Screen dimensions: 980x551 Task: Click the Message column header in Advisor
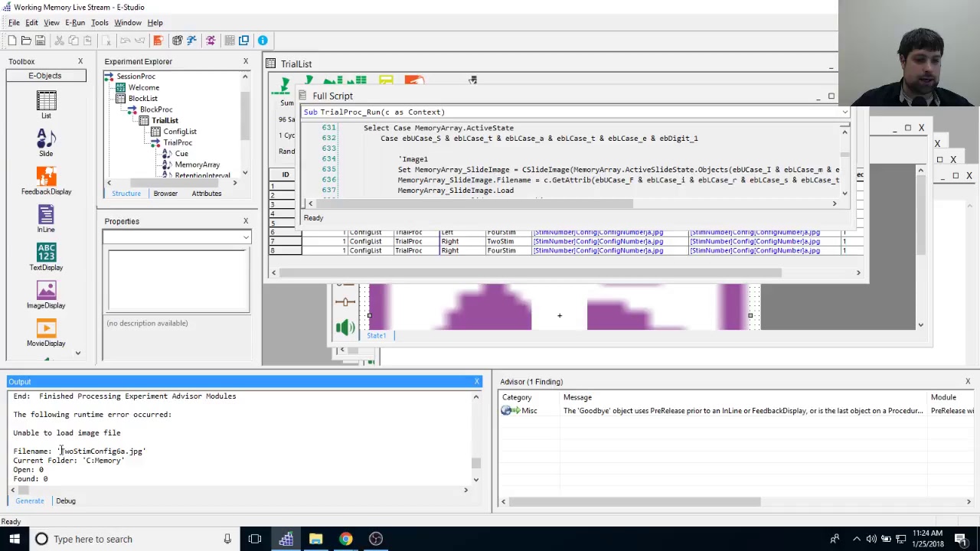(577, 397)
